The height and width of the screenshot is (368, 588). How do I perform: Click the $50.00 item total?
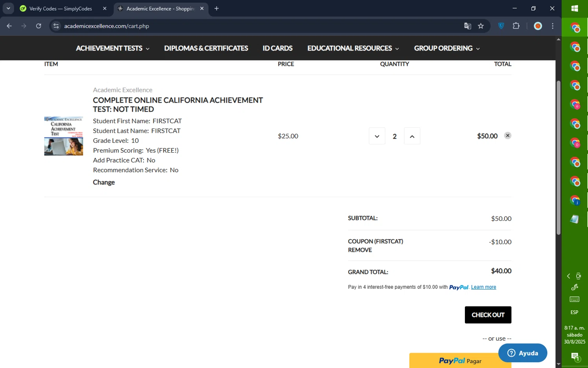coord(487,136)
